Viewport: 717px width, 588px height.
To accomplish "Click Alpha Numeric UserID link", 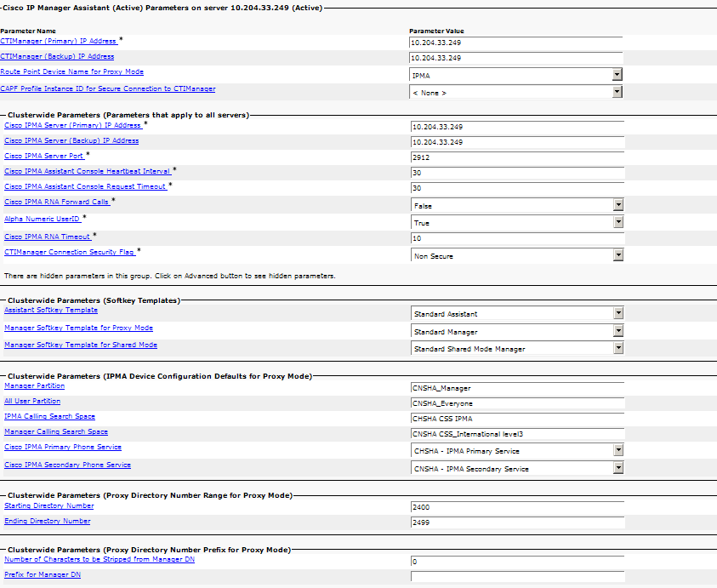I will (42, 220).
